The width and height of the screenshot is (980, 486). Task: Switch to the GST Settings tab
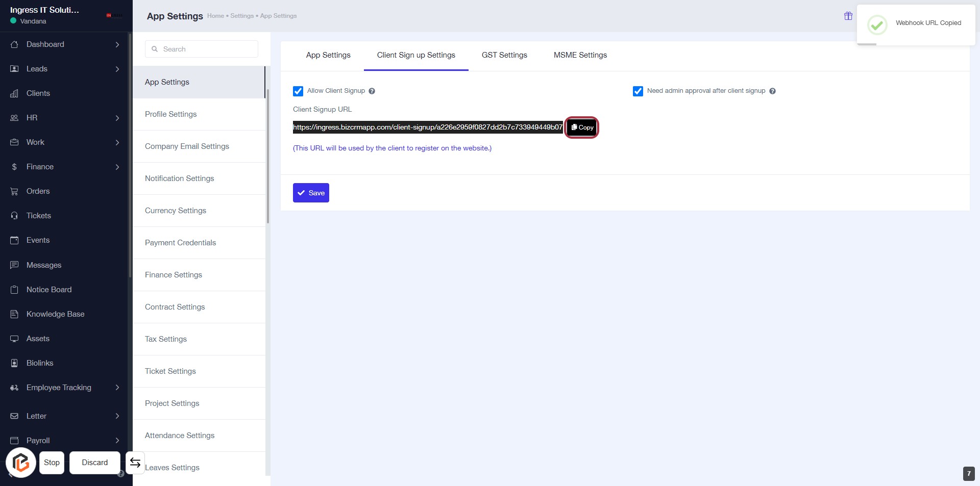tap(504, 55)
